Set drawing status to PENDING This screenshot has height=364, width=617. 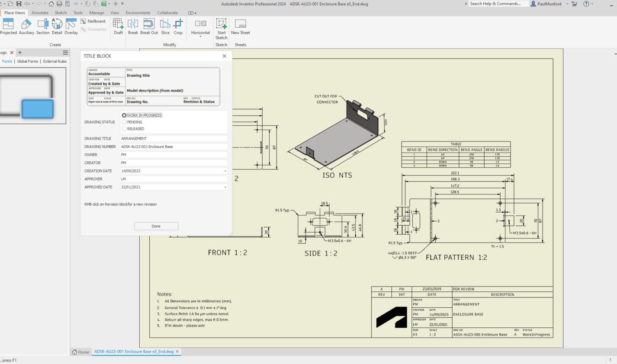point(124,122)
